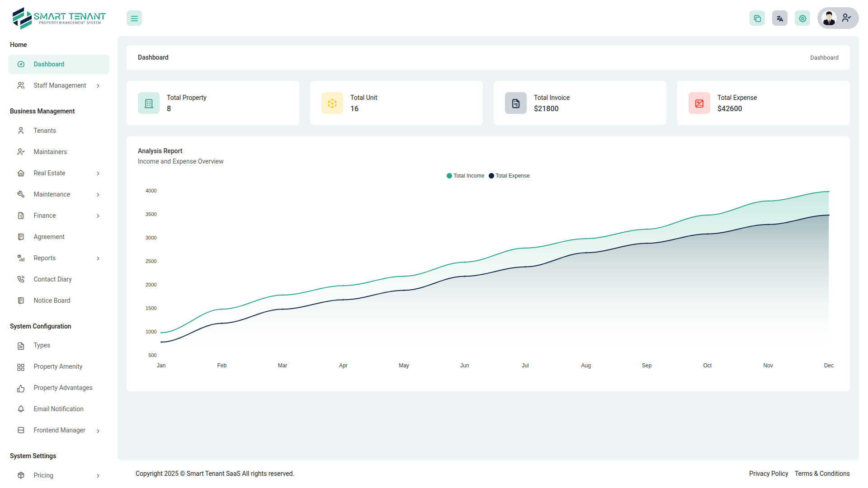
Task: Open the Tenants menu item
Action: point(45,131)
